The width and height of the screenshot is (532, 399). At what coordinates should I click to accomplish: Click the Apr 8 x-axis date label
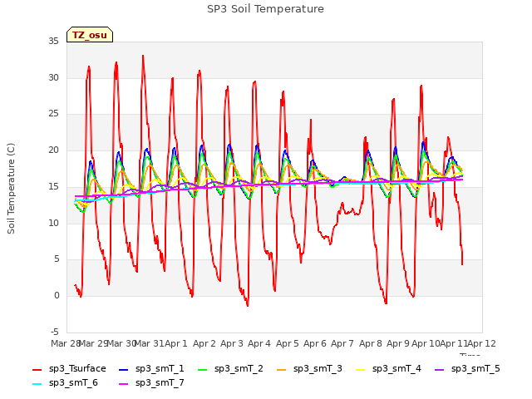point(371,343)
